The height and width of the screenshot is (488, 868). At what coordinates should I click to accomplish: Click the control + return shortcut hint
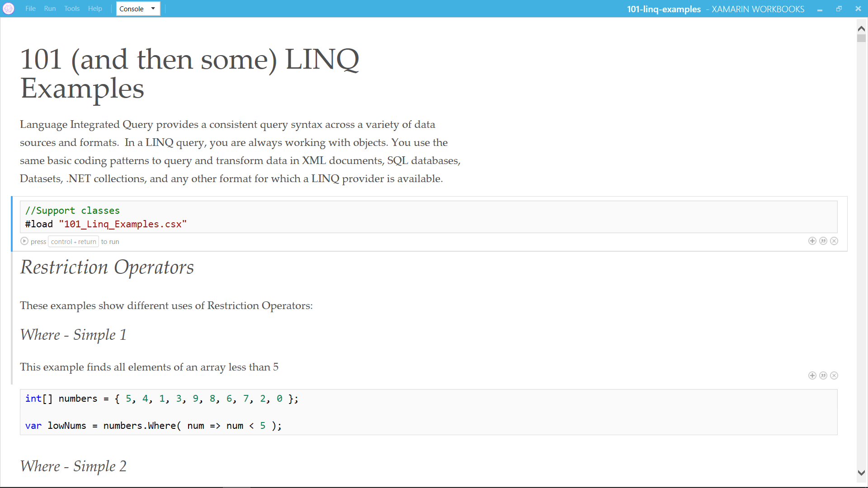pyautogui.click(x=73, y=242)
